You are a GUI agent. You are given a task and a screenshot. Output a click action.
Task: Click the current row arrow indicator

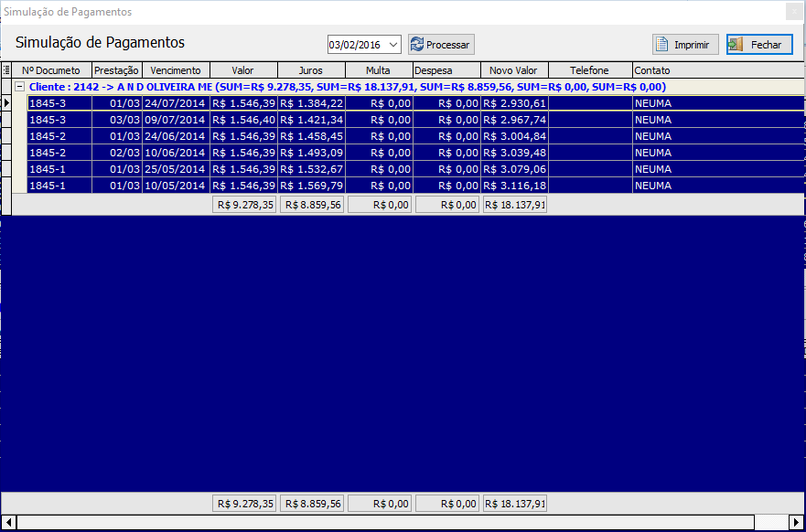click(x=6, y=103)
